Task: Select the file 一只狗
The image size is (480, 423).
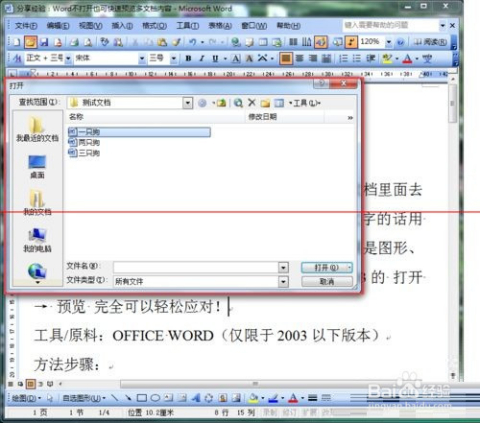Action: (139, 132)
